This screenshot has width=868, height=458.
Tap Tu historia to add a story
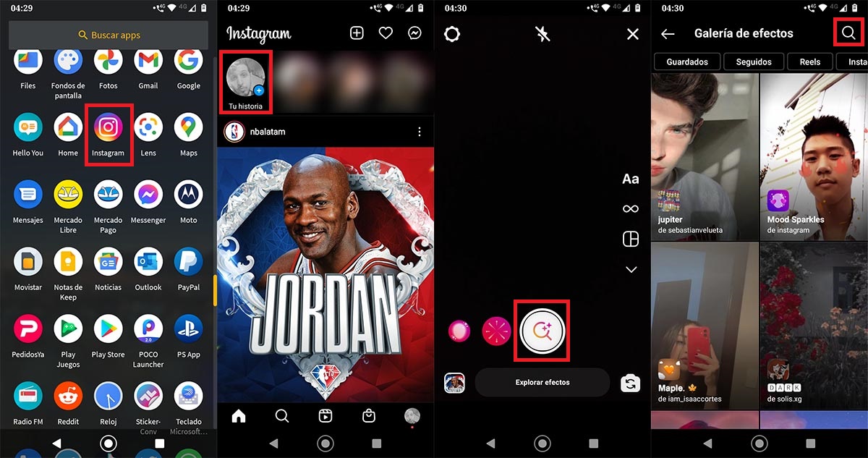point(246,82)
